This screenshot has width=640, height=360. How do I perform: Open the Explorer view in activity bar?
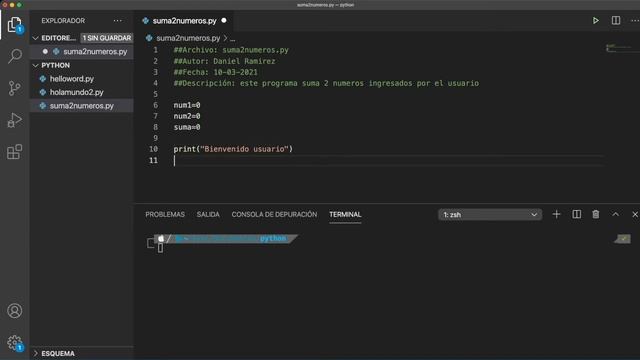pos(15,25)
